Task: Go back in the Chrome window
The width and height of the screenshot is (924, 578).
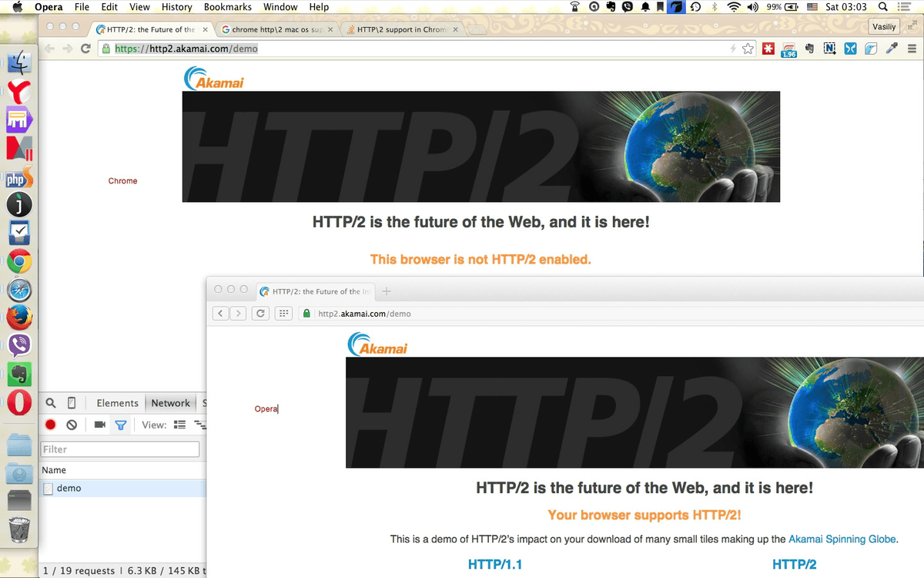Action: pyautogui.click(x=50, y=49)
